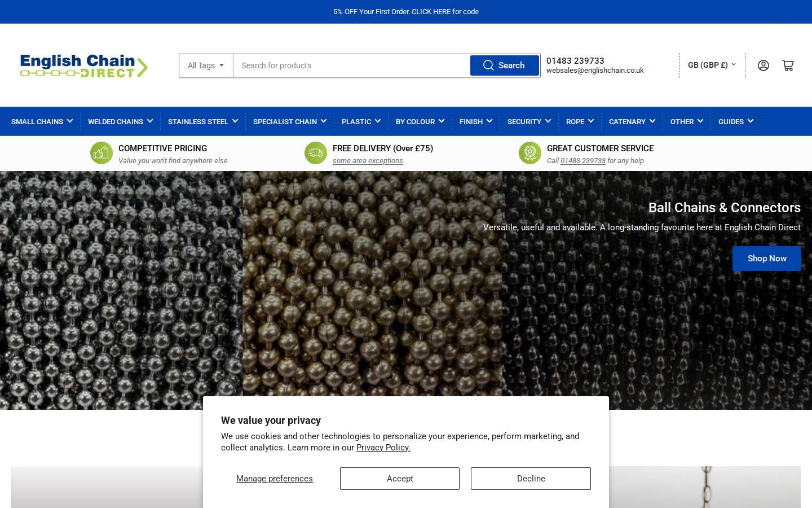
Task: Accept cookies in privacy dialog
Action: [400, 479]
